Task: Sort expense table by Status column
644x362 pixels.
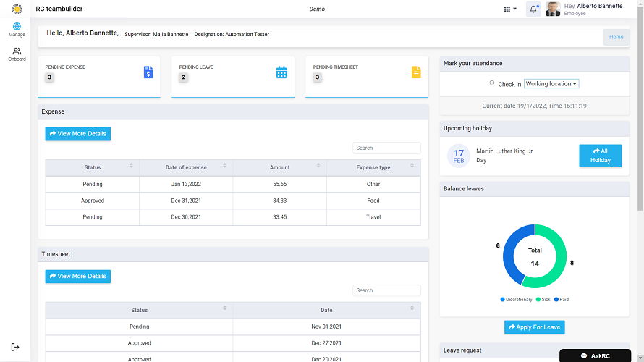Action: (131, 167)
